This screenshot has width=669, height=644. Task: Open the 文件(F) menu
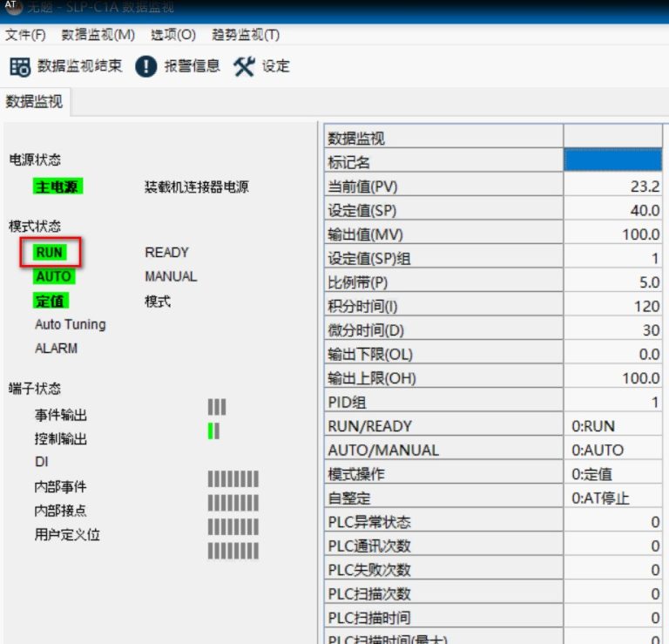point(25,35)
